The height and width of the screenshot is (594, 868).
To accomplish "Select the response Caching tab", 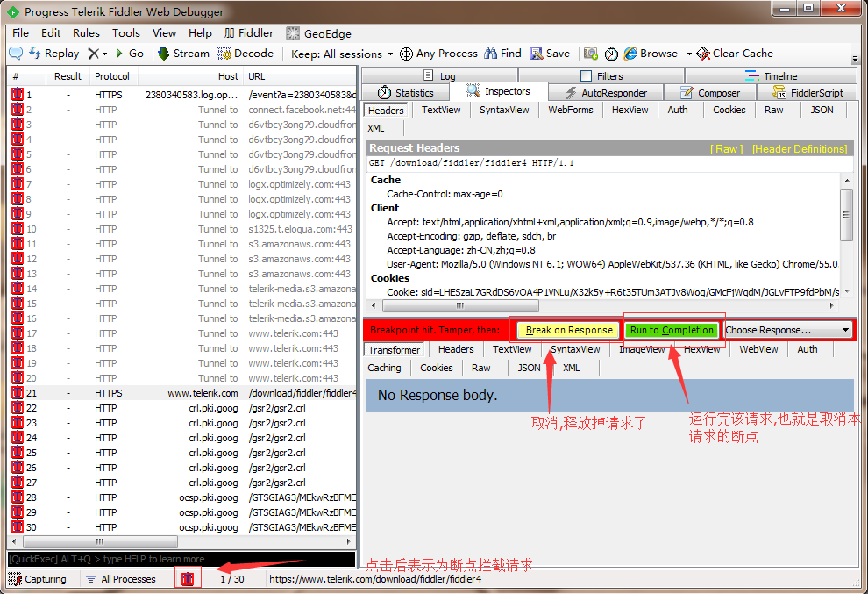I will [384, 368].
